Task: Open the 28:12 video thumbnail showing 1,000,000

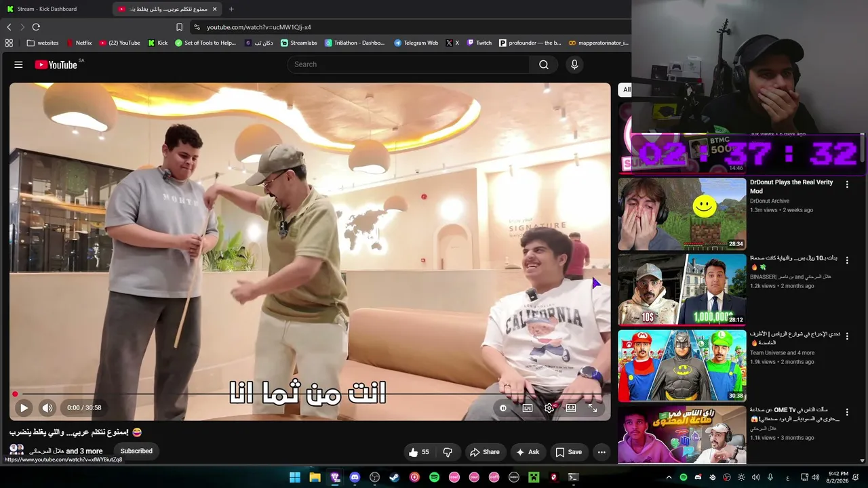Action: coord(682,290)
